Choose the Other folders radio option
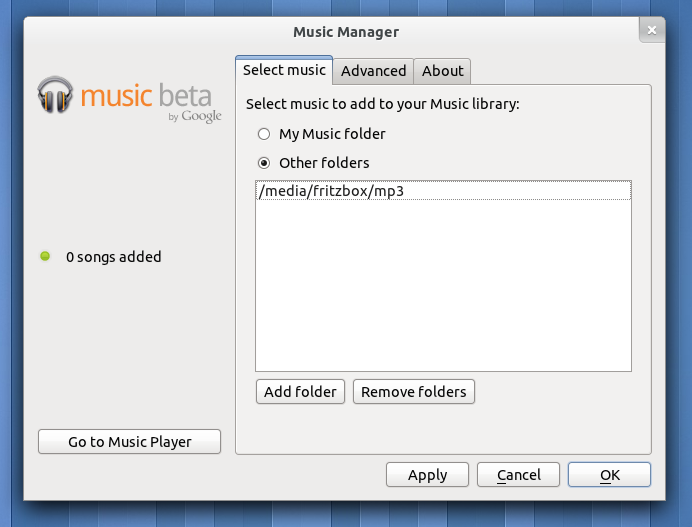Viewport: 692px width, 527px height. tap(264, 163)
